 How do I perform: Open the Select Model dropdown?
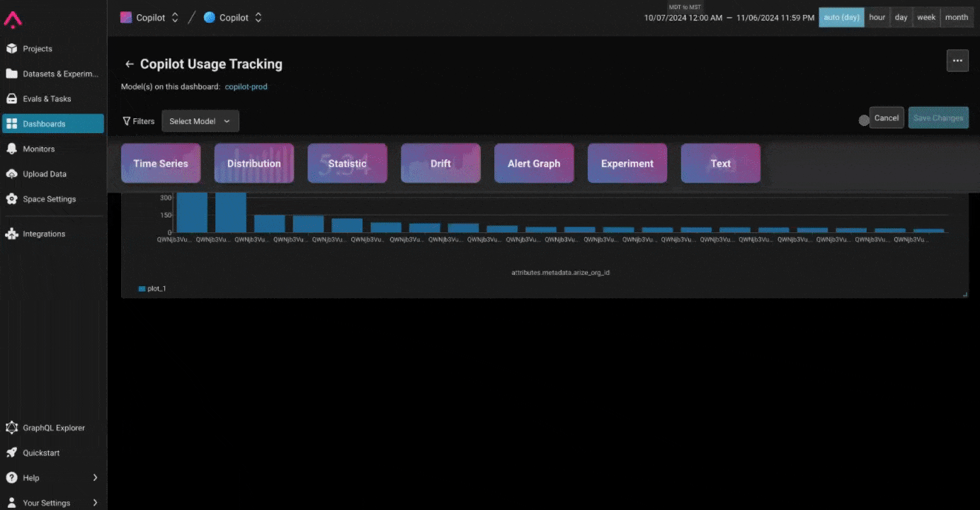click(200, 121)
